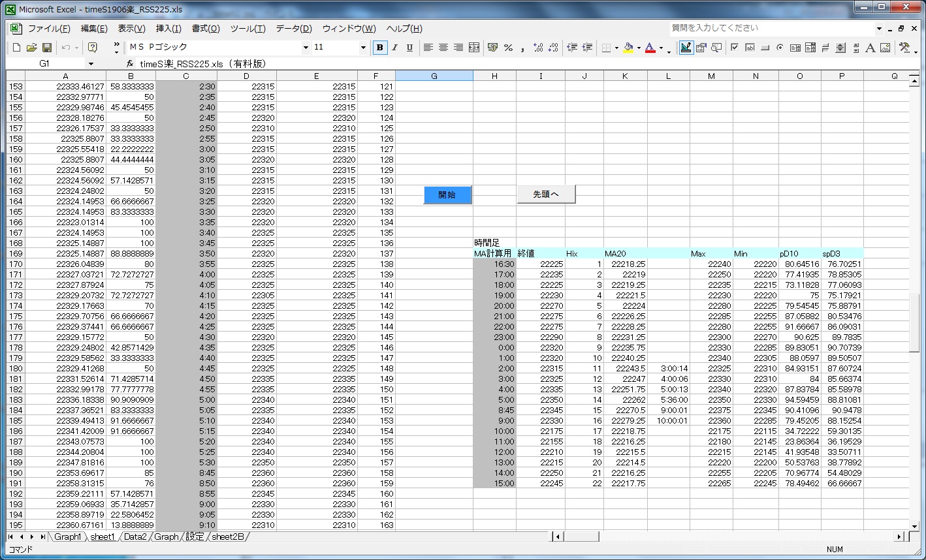Open the font size dropdown
The width and height of the screenshot is (926, 560).
[x=363, y=48]
